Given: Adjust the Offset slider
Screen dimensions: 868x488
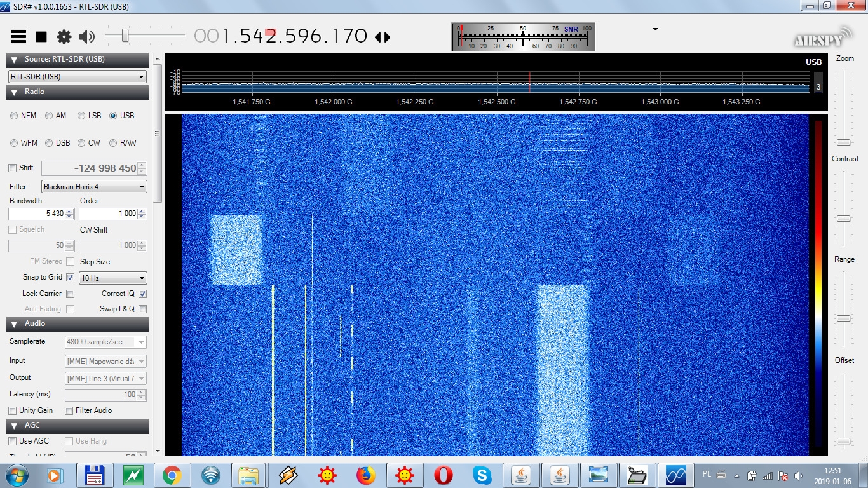Looking at the screenshot, I should coord(843,441).
